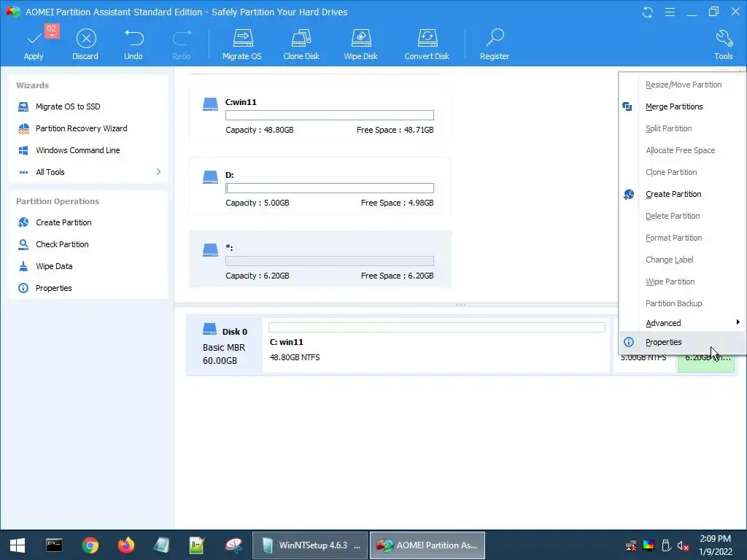This screenshot has width=747, height=560.
Task: Select the C:win11 partition card
Action: pos(320,113)
